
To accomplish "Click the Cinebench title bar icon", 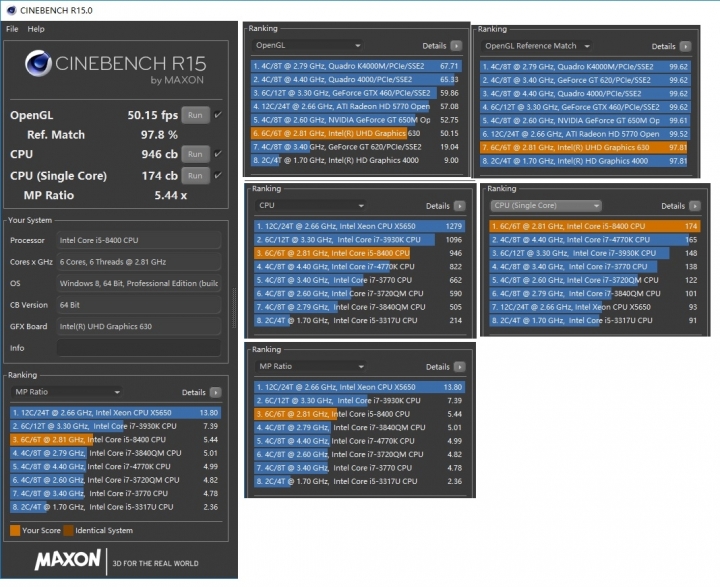I will [11, 10].
